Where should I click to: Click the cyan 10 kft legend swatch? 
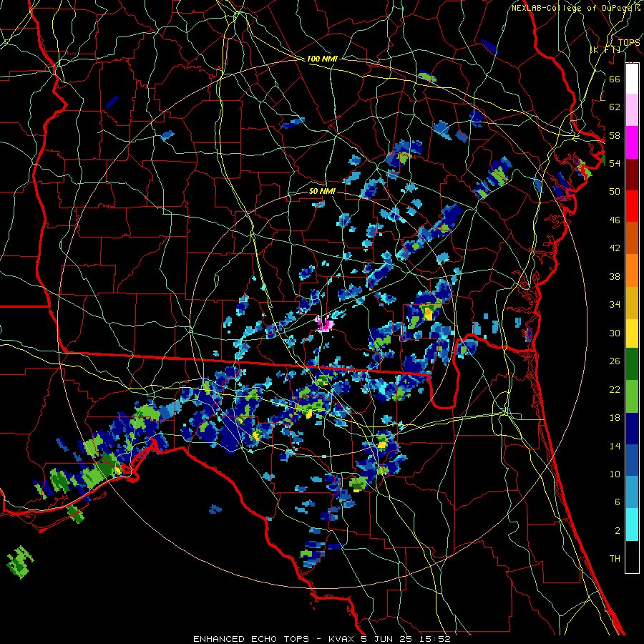coord(632,525)
